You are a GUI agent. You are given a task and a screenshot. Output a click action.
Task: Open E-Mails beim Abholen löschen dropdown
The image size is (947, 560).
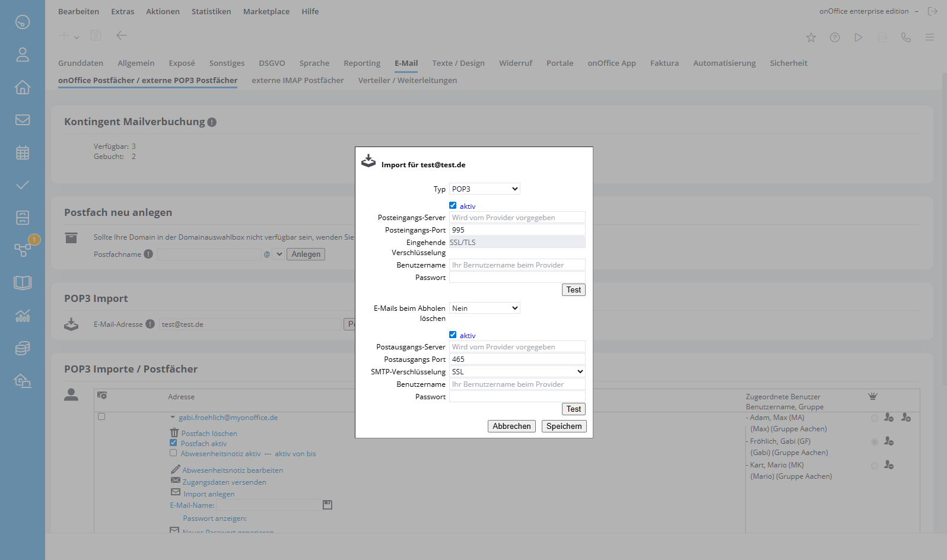(x=484, y=308)
